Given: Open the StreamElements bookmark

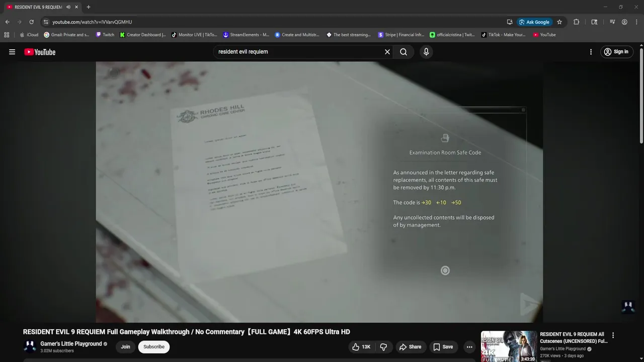Looking at the screenshot, I should 246,35.
